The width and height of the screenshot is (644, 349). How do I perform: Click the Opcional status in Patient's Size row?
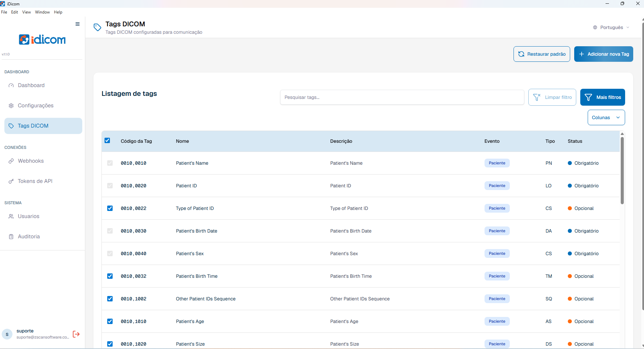click(581, 344)
